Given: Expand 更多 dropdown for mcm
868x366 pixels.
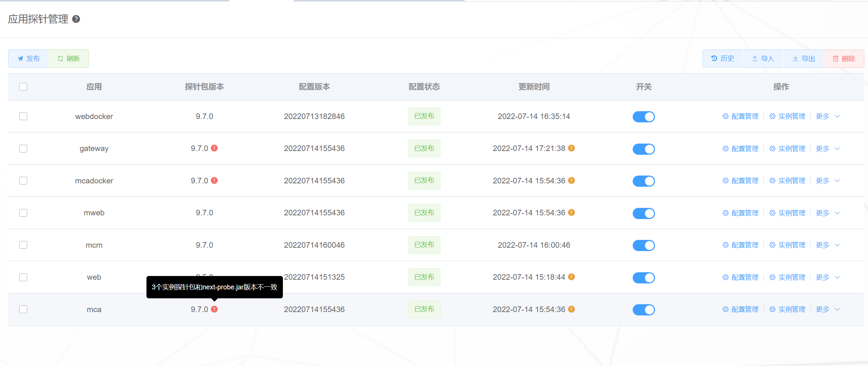Looking at the screenshot, I should coord(828,245).
